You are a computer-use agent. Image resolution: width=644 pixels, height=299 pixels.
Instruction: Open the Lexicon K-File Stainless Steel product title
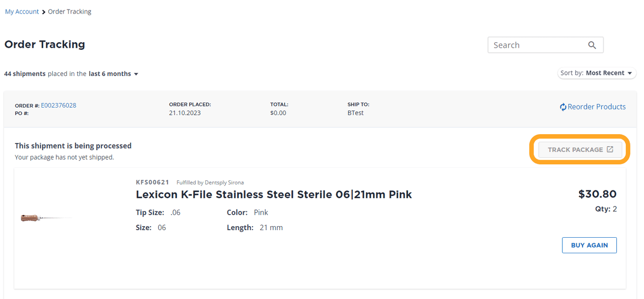274,194
